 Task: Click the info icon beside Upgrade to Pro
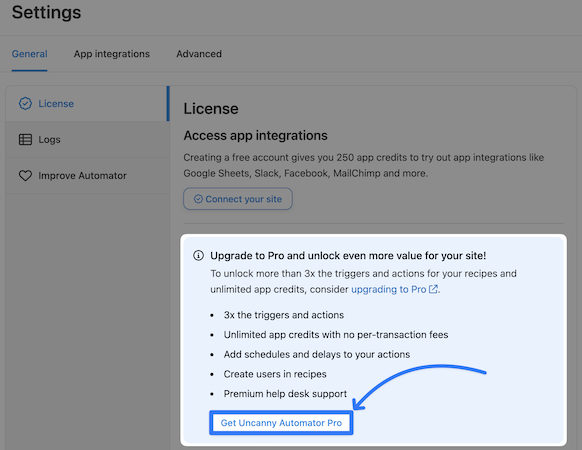click(x=199, y=255)
